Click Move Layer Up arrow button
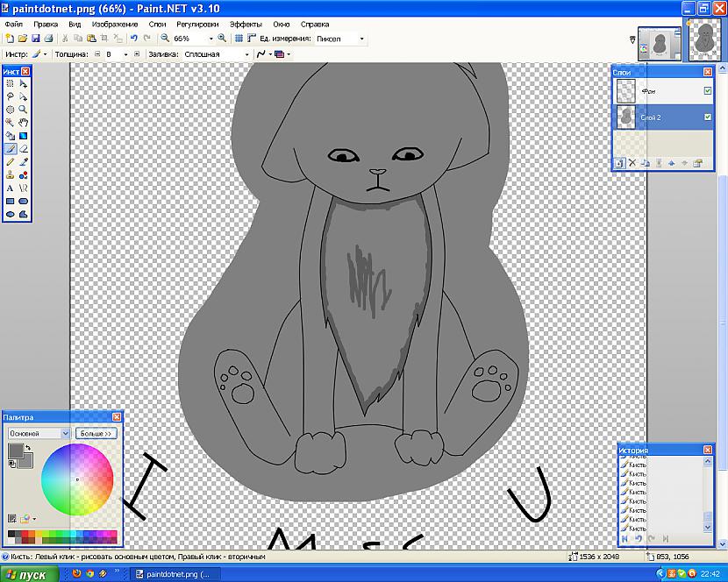This screenshot has height=582, width=728. pos(671,163)
